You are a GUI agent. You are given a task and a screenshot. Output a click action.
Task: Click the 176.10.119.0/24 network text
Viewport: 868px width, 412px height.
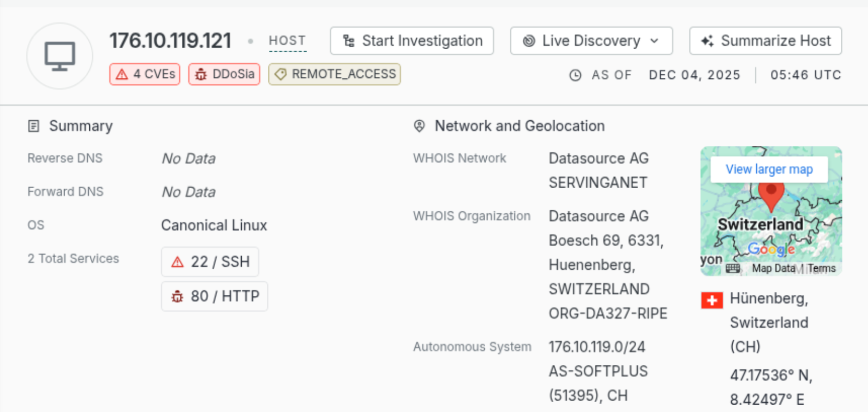pyautogui.click(x=597, y=347)
